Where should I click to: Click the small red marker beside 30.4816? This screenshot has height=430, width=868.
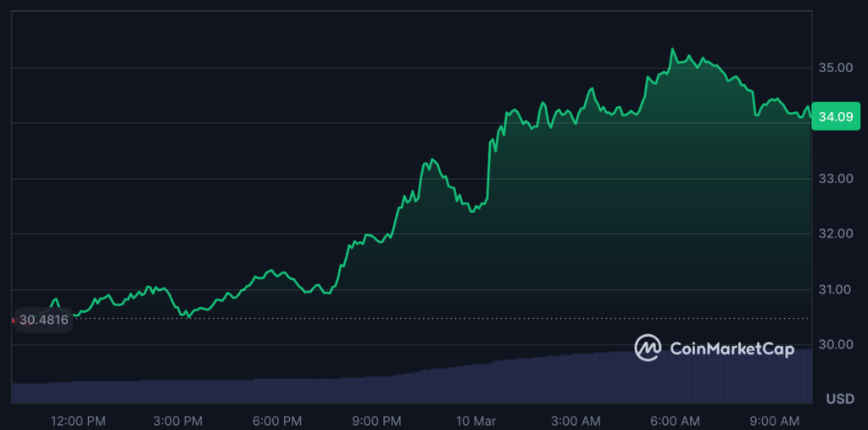(13, 320)
